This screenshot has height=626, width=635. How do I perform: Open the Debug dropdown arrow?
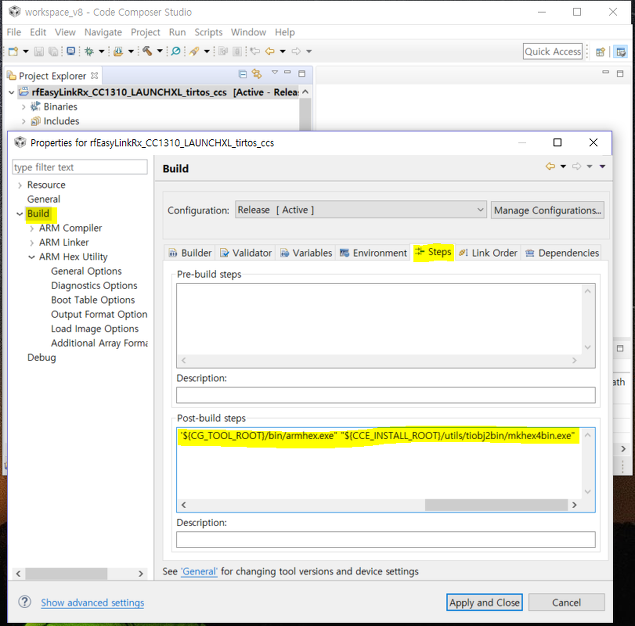101,51
